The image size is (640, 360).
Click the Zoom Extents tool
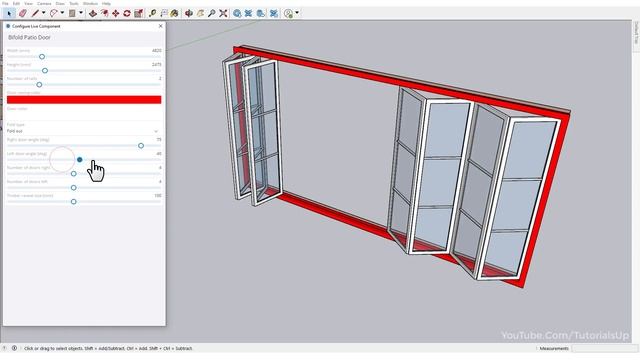coord(223,13)
